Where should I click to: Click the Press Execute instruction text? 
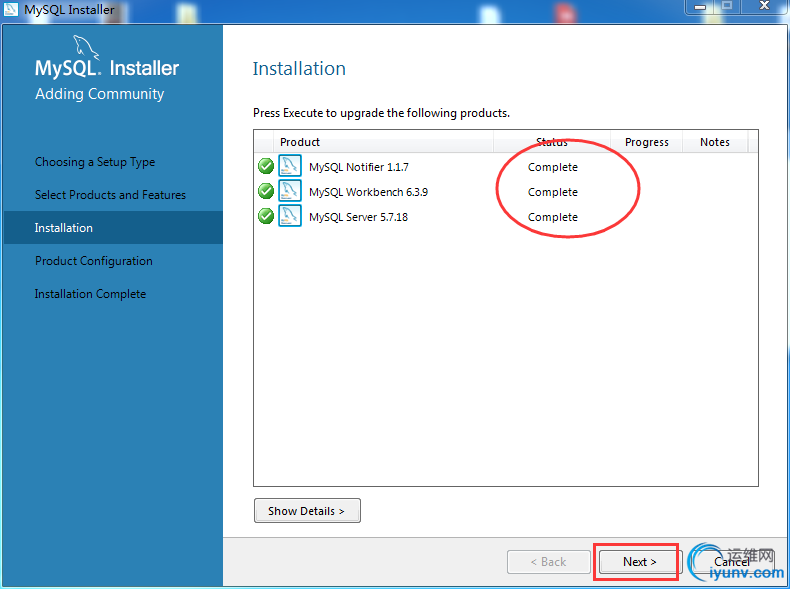381,113
